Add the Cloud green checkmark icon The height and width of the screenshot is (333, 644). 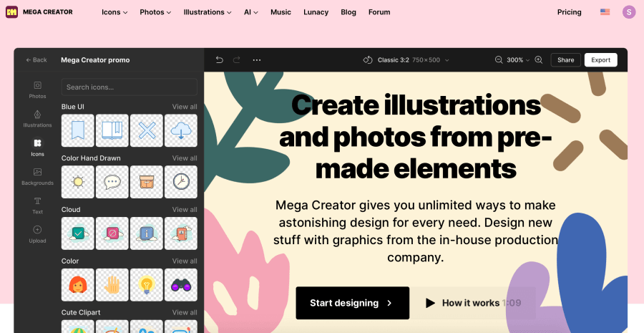coord(77,233)
